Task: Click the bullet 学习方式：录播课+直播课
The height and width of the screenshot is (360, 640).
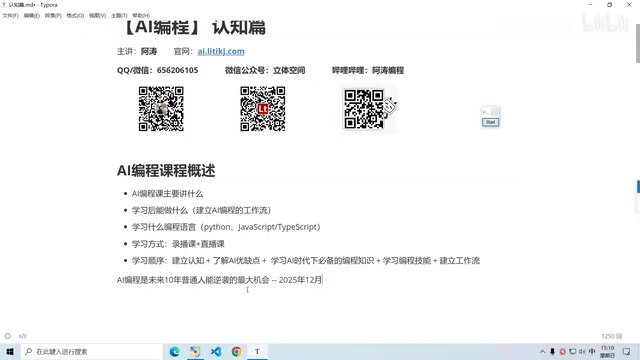Action: pyautogui.click(x=178, y=244)
